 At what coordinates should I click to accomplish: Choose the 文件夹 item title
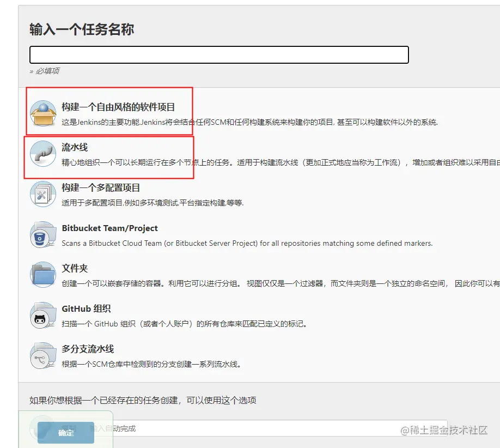point(75,268)
